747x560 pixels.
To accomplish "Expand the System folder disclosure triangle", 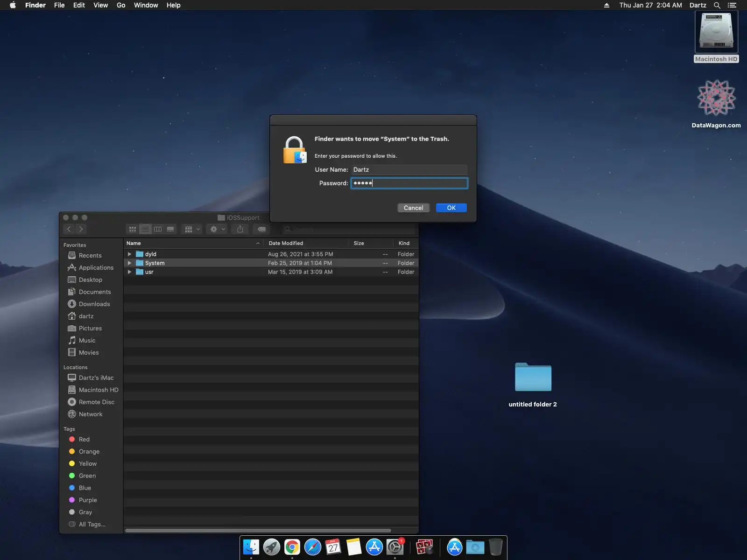I will click(x=129, y=263).
